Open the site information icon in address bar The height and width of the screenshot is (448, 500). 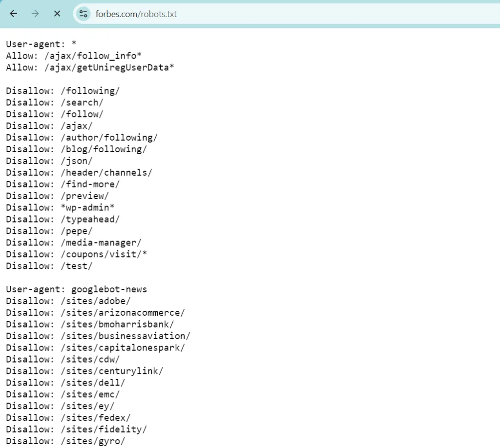83,14
